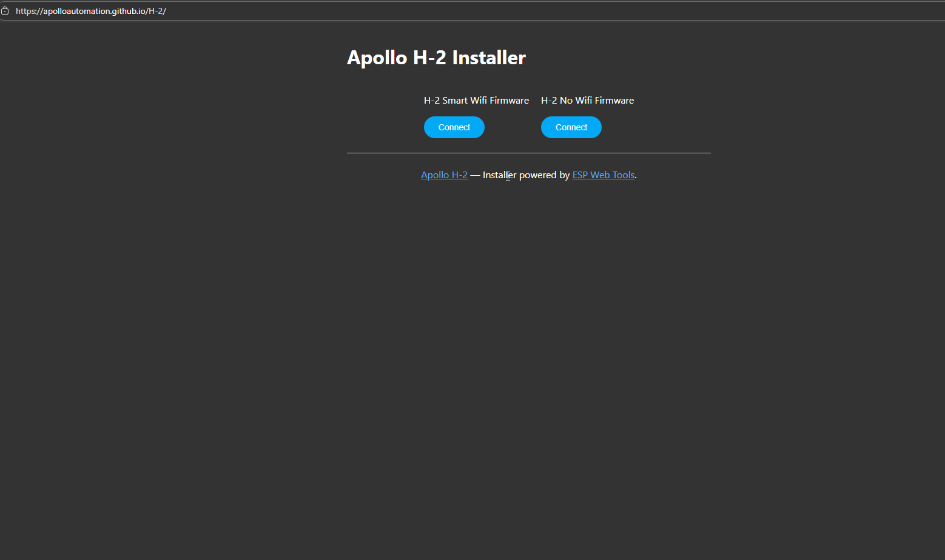Click the H-2 No Wifi Firmware label
Image resolution: width=945 pixels, height=560 pixels.
[587, 101]
